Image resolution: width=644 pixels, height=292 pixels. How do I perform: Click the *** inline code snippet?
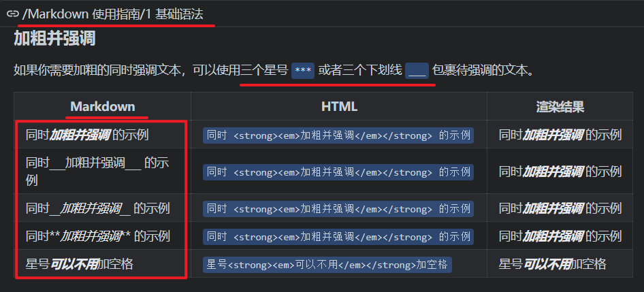(x=303, y=71)
